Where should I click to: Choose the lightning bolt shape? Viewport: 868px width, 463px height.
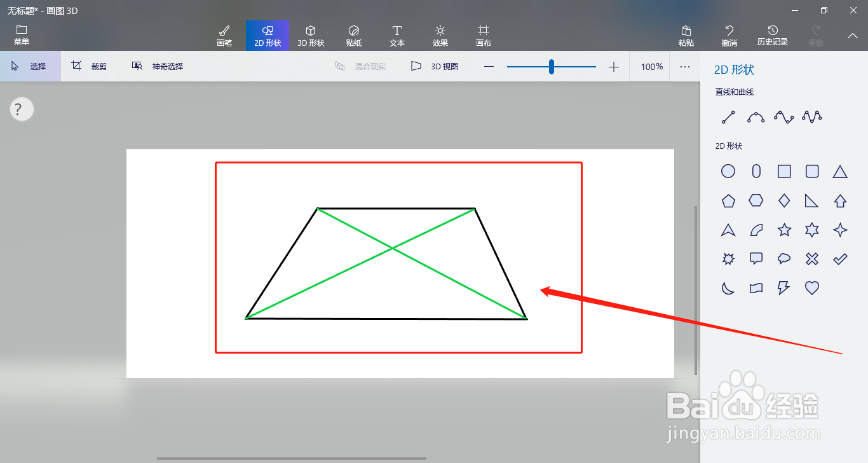tap(784, 288)
